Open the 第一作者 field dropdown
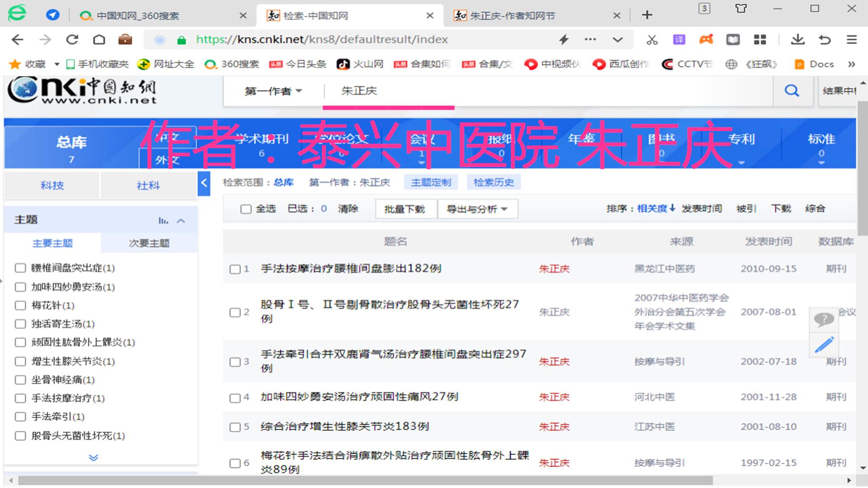This screenshot has width=868, height=488. pos(272,90)
